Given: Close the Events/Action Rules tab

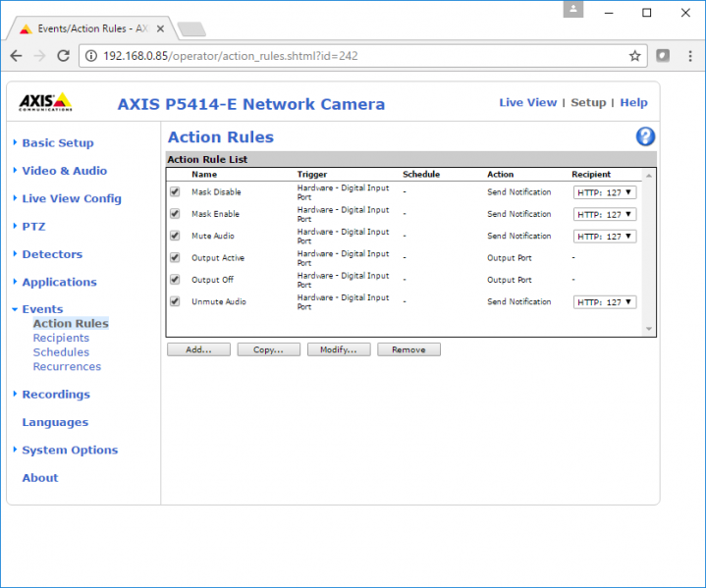Looking at the screenshot, I should click(x=160, y=28).
